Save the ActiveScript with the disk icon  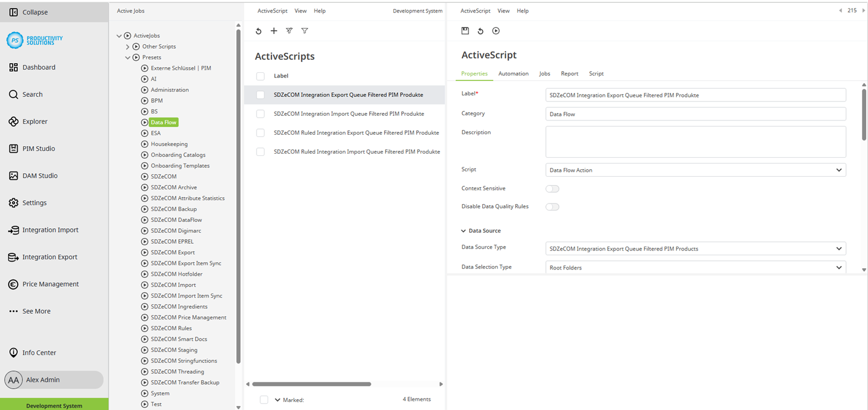[465, 31]
